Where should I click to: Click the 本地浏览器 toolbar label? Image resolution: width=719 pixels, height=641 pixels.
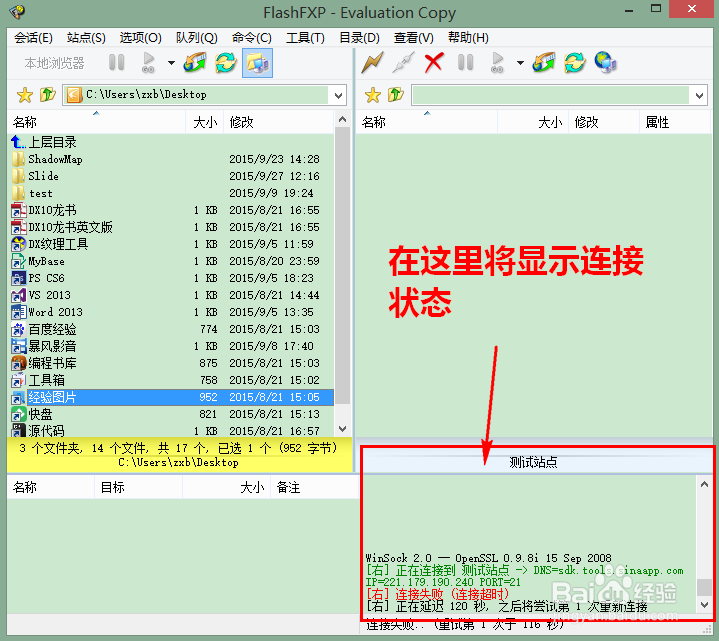(x=55, y=63)
